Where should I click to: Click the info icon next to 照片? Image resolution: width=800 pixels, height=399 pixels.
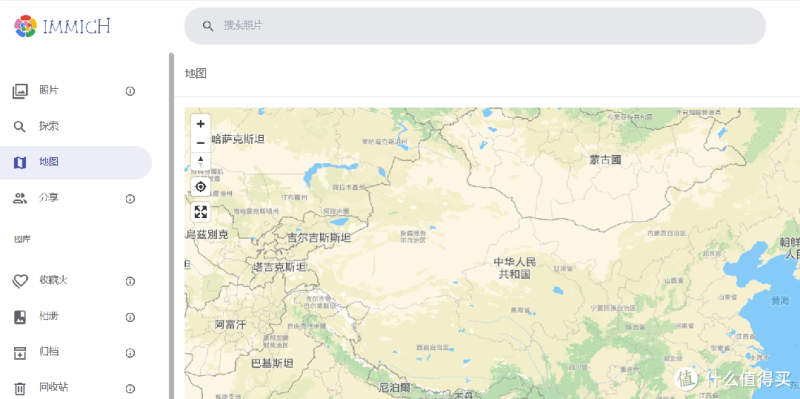[x=130, y=91]
